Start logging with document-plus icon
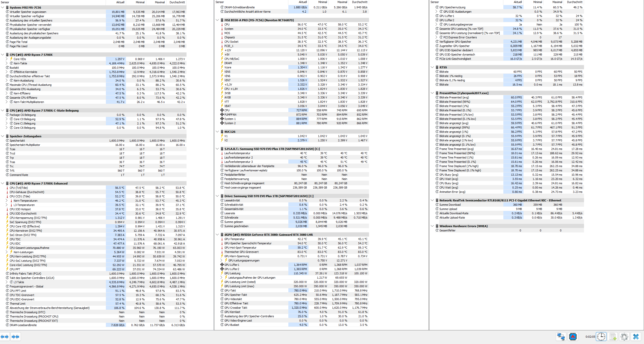 point(613,337)
